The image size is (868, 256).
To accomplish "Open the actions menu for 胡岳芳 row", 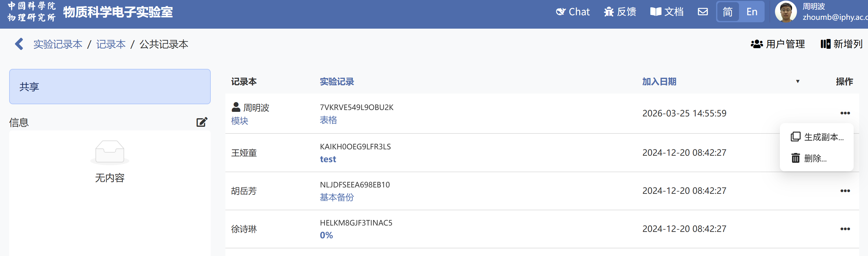I will click(x=845, y=191).
